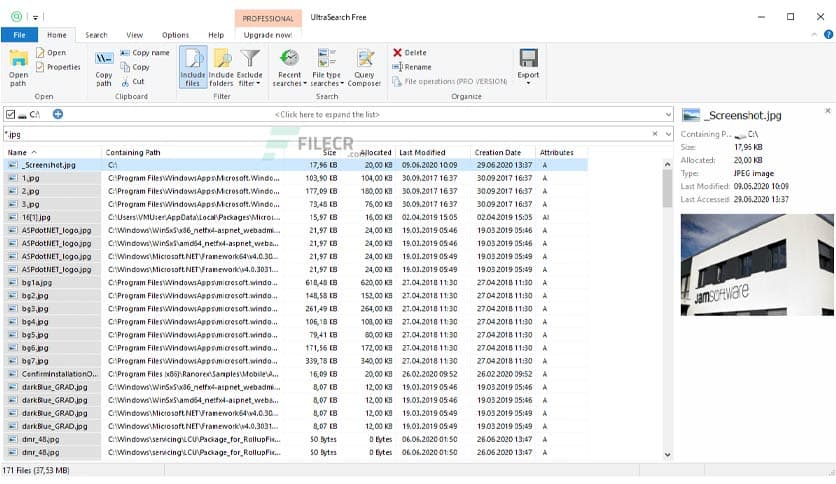Viewport: 836px width, 484px height.
Task: Click the Upgrade now! tab
Action: click(x=266, y=35)
